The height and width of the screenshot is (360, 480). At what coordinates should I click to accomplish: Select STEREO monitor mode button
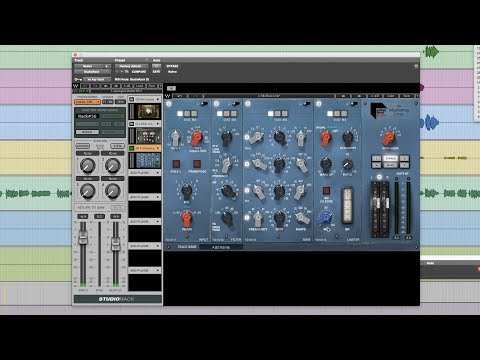pos(390,158)
